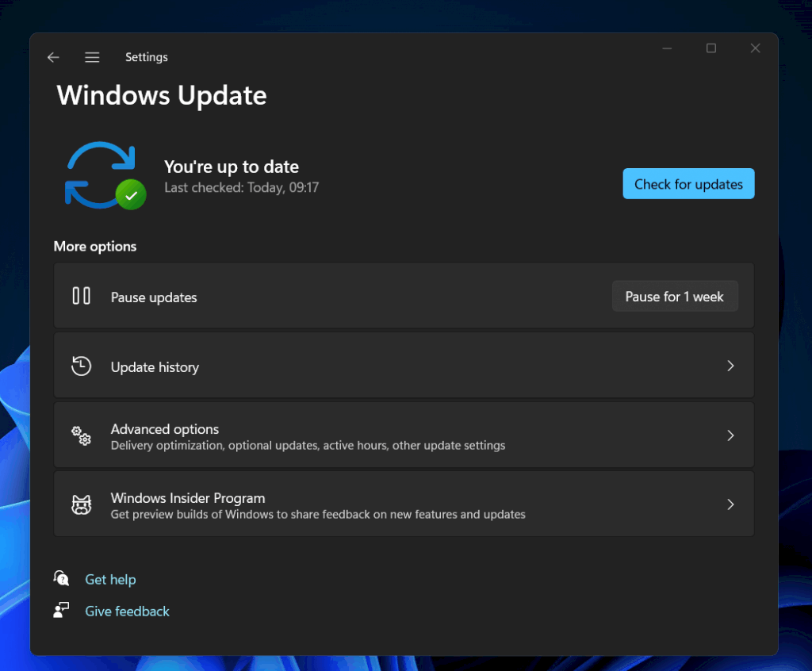Open the Get help link
This screenshot has width=812, height=671.
(x=110, y=579)
